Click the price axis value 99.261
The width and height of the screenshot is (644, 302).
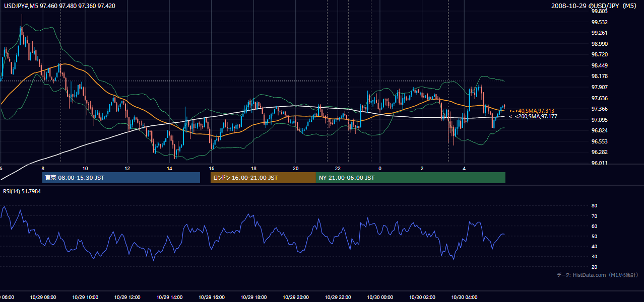599,33
